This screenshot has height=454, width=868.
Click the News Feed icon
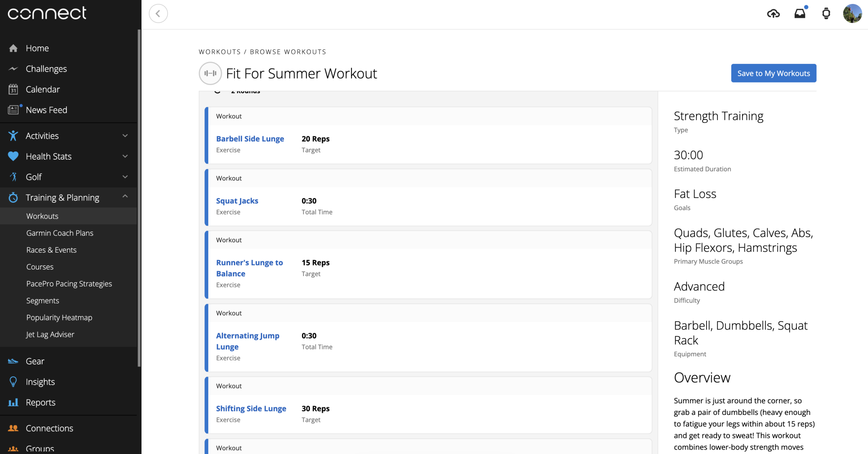[x=13, y=110]
